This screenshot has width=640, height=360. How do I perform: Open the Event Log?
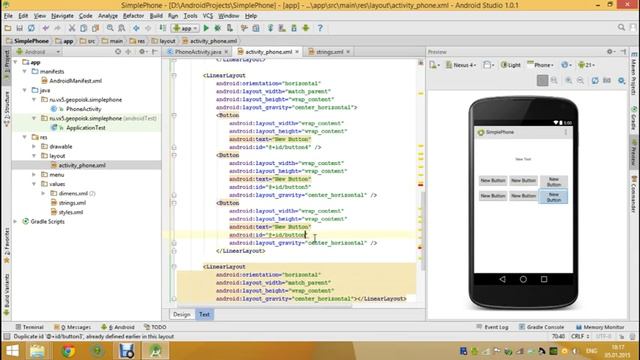point(492,327)
